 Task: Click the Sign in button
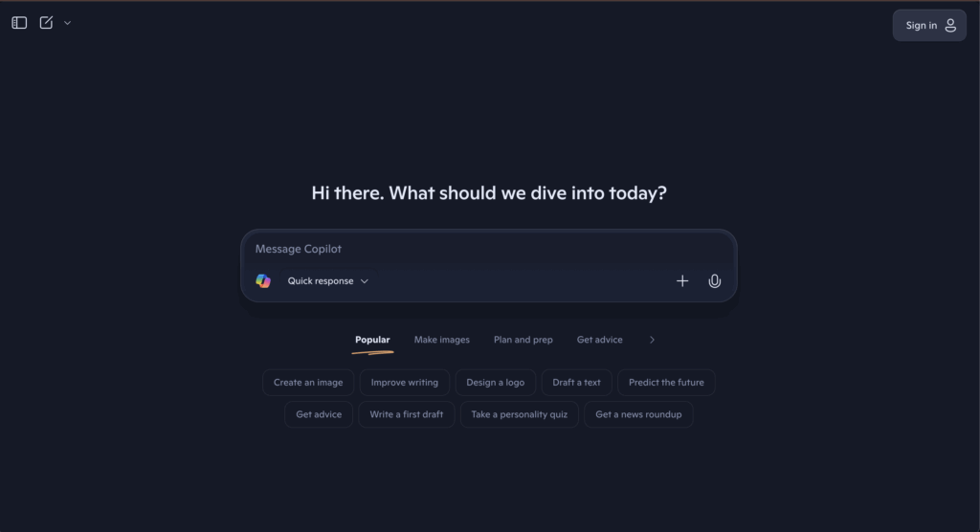(x=922, y=26)
